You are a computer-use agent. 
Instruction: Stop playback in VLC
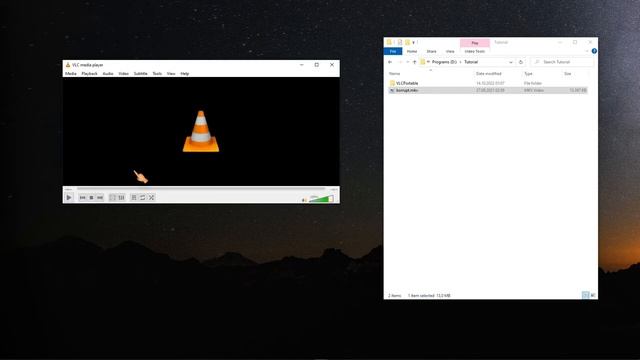click(x=91, y=198)
